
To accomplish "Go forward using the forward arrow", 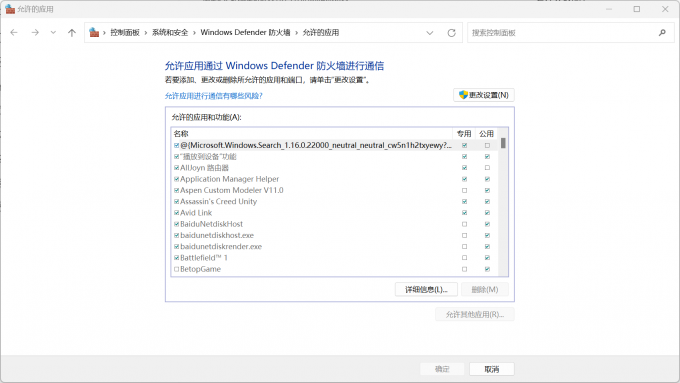I will pyautogui.click(x=35, y=33).
